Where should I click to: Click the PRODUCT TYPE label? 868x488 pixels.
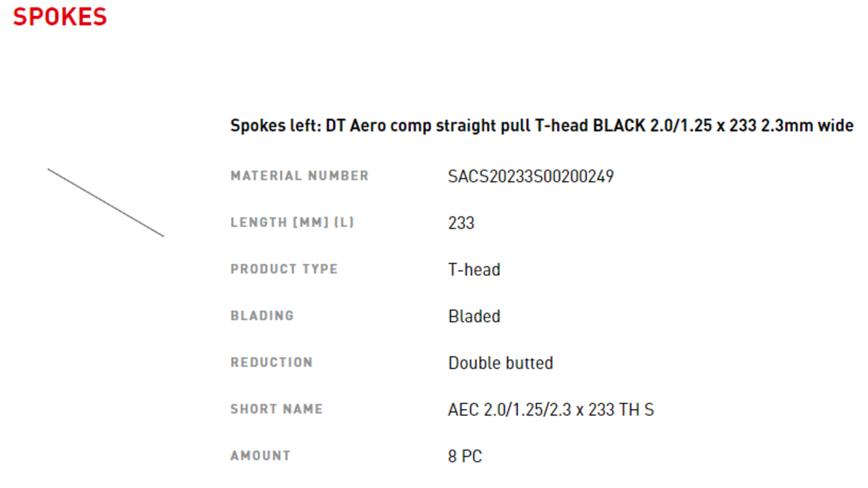283,269
